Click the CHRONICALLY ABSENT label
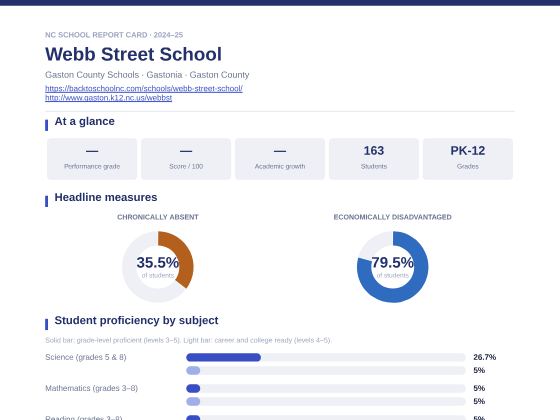560x420 pixels. pyautogui.click(x=158, y=217)
